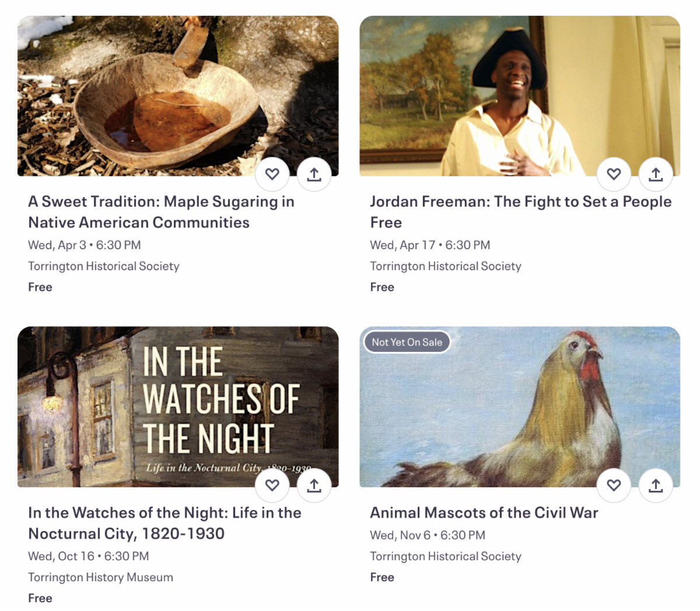Like the Maple Sugaring event with heart icon
This screenshot has width=700, height=611.
coord(272,174)
